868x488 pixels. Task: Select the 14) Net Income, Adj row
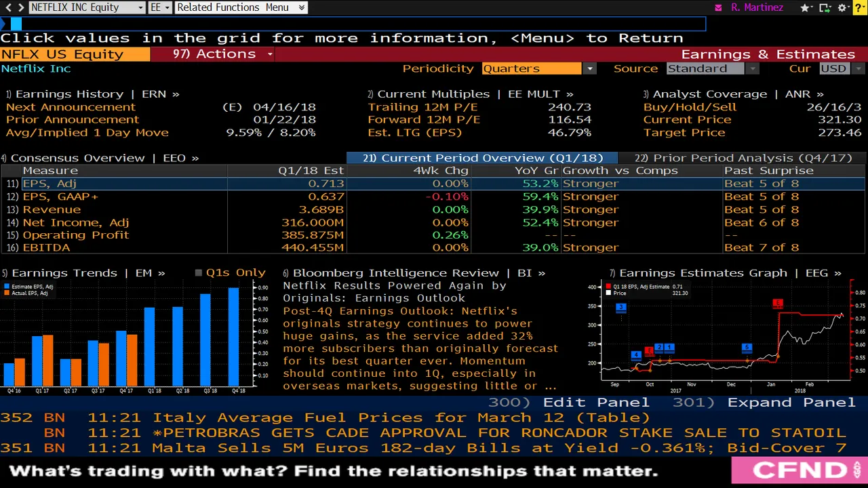point(433,222)
